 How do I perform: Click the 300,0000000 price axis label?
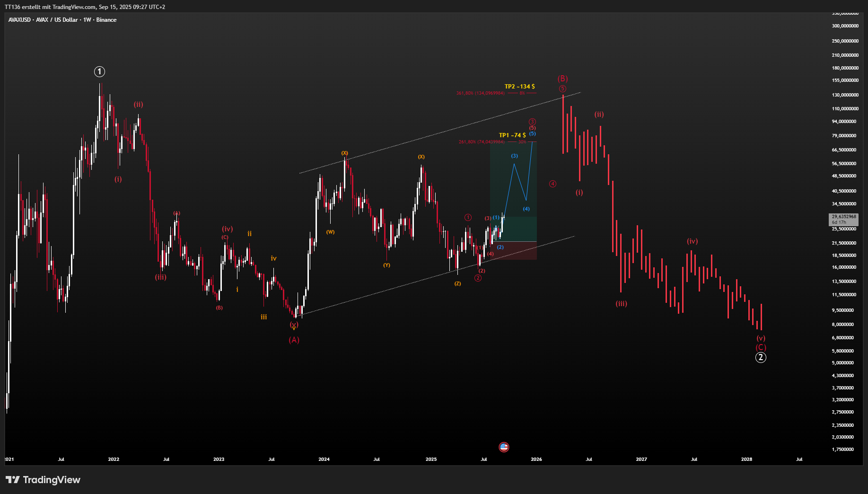(845, 26)
